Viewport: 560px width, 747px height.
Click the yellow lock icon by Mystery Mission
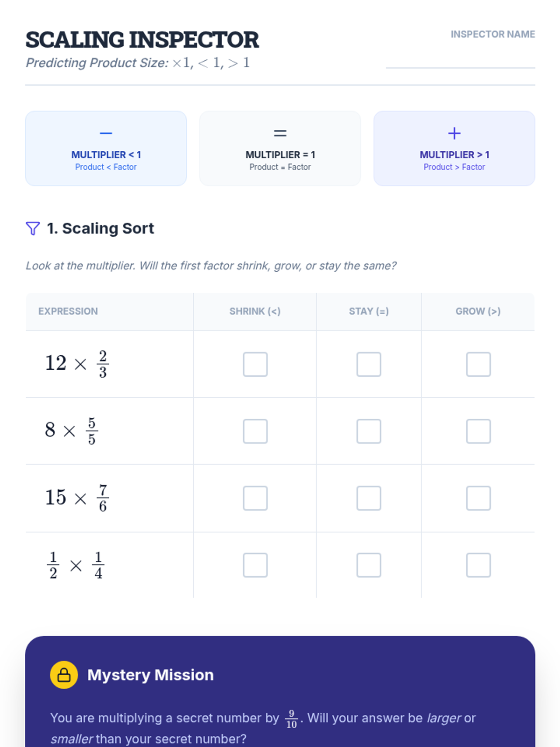pos(64,675)
